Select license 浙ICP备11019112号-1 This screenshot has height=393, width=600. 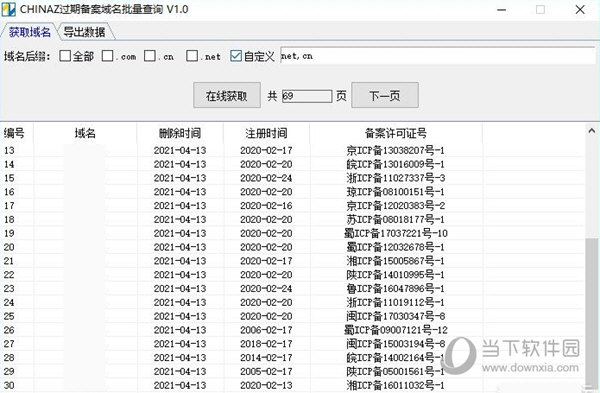tap(396, 302)
